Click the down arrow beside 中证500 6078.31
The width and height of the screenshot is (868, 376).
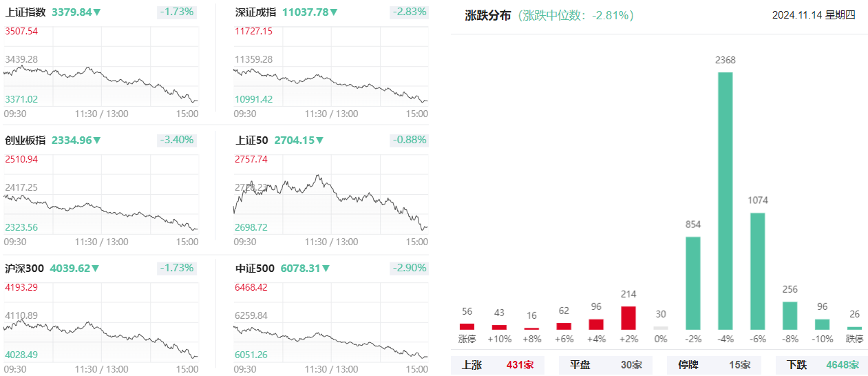pos(325,269)
